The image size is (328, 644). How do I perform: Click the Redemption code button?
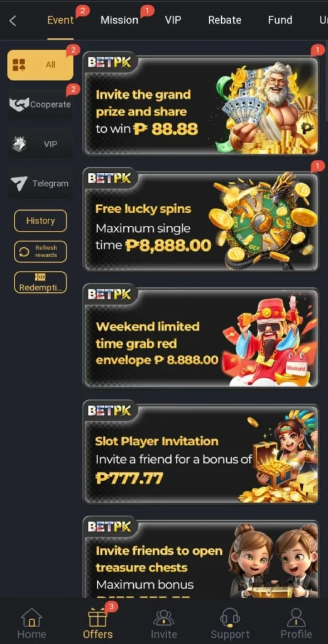point(40,282)
